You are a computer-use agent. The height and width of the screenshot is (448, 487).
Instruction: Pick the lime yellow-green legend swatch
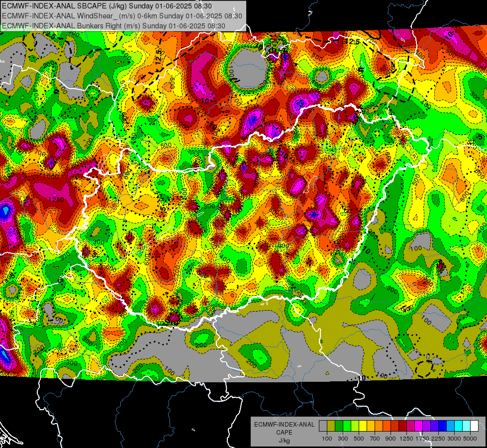(355, 426)
